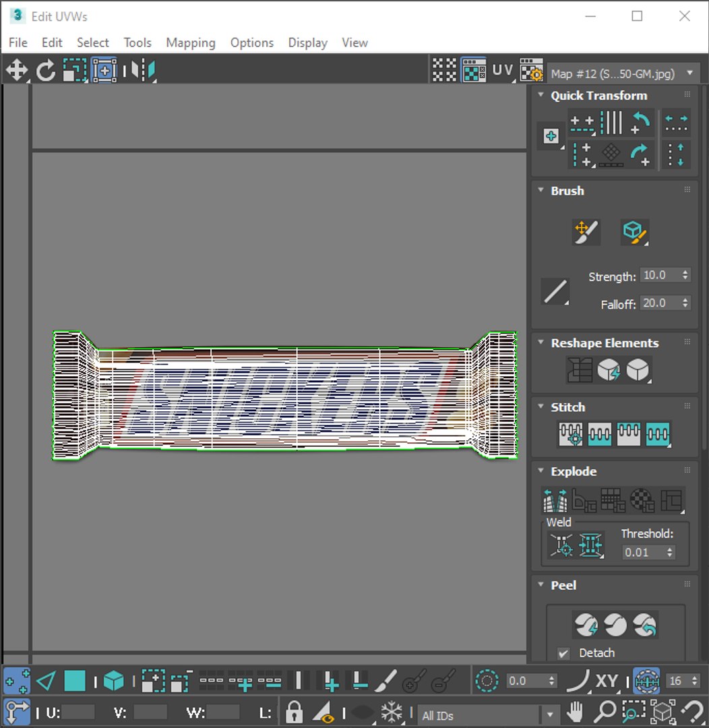Viewport: 709px width, 728px height.
Task: Click the brush falloff line type icon
Action: [555, 292]
